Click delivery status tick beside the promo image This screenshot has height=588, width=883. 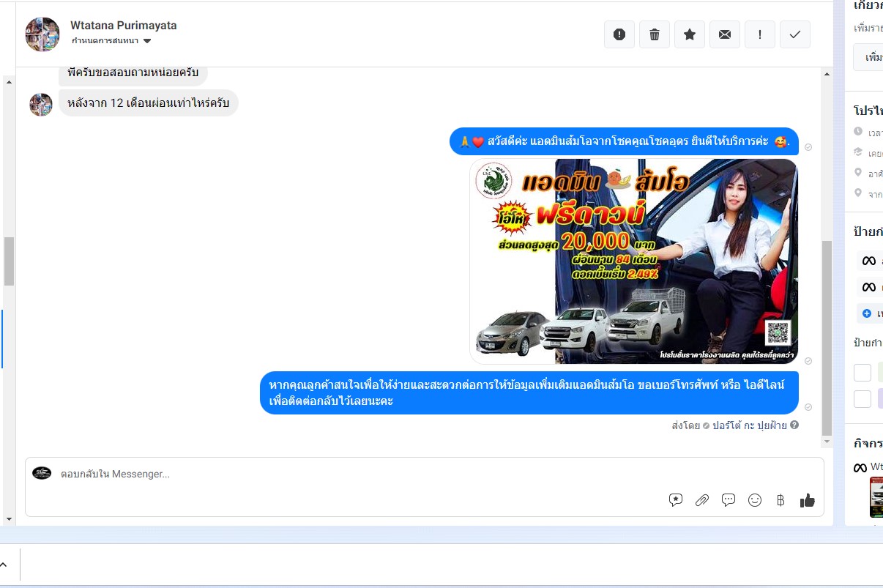click(x=808, y=361)
